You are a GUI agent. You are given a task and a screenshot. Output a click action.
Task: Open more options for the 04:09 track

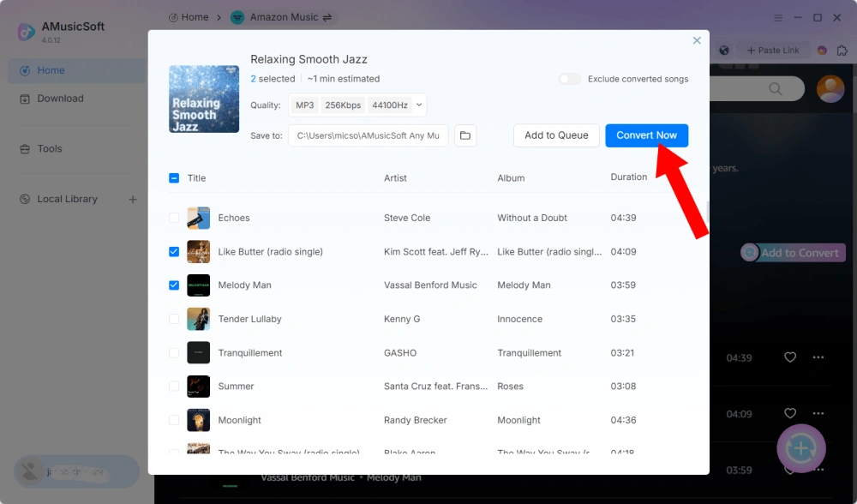[x=818, y=414]
